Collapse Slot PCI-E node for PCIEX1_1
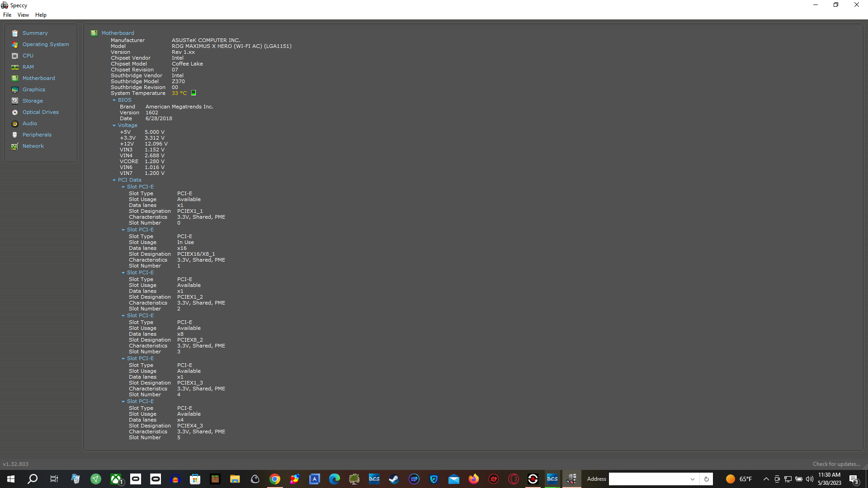 coord(123,187)
